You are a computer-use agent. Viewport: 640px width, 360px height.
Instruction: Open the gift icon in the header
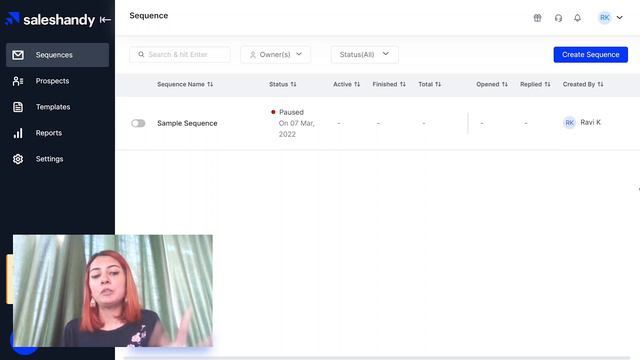click(x=538, y=18)
